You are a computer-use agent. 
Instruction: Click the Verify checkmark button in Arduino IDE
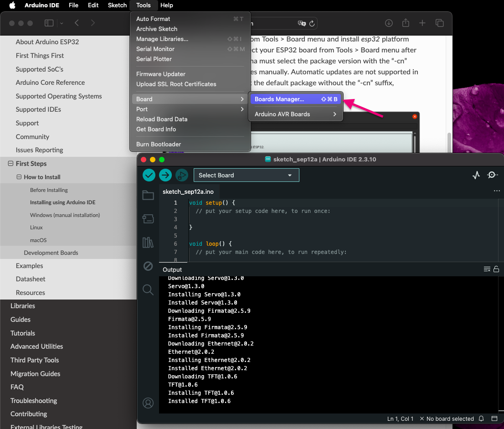pos(149,175)
